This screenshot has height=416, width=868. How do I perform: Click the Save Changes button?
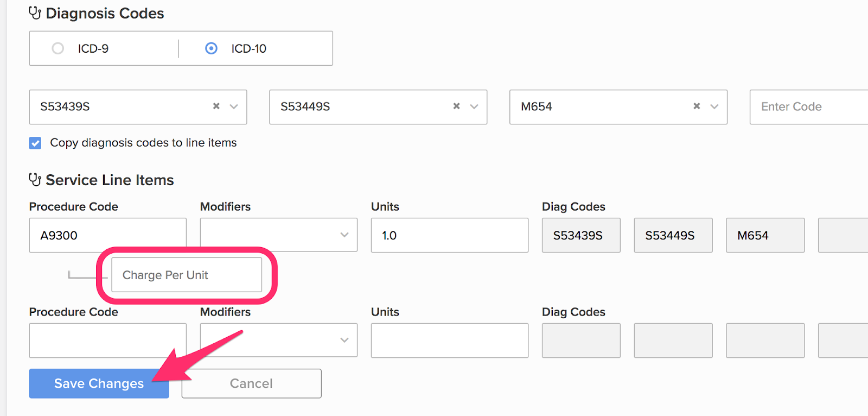click(x=99, y=383)
